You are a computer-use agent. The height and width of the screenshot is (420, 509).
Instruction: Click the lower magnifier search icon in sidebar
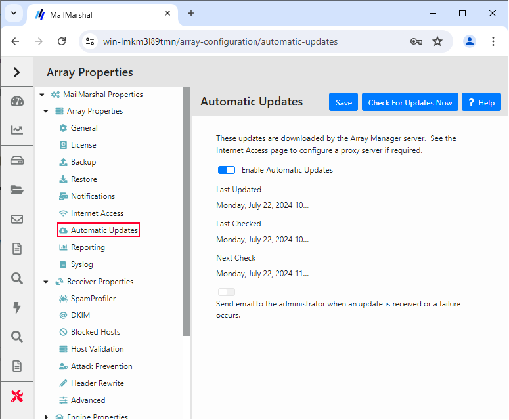[x=17, y=337]
